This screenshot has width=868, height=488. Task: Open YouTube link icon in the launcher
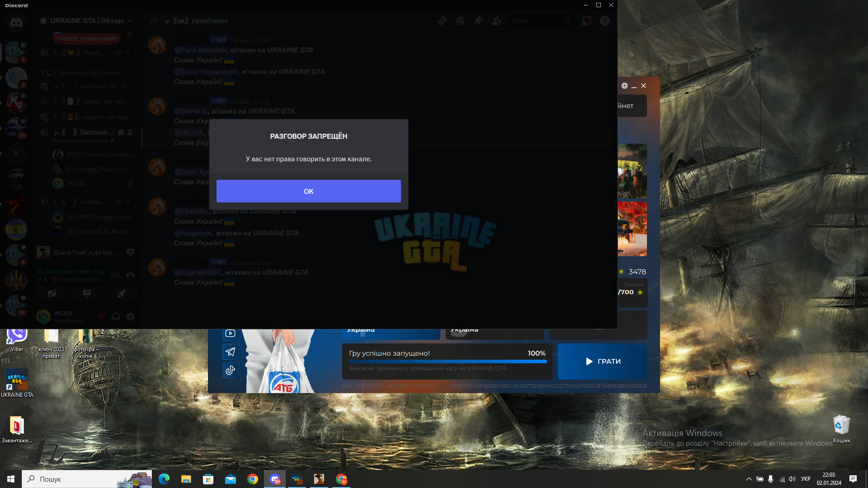pyautogui.click(x=230, y=333)
